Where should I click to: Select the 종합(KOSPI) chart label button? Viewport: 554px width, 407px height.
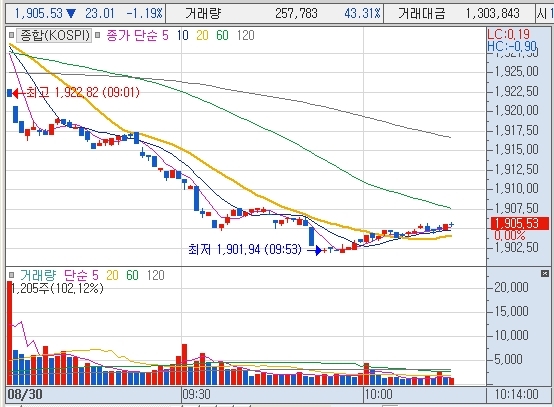click(54, 35)
